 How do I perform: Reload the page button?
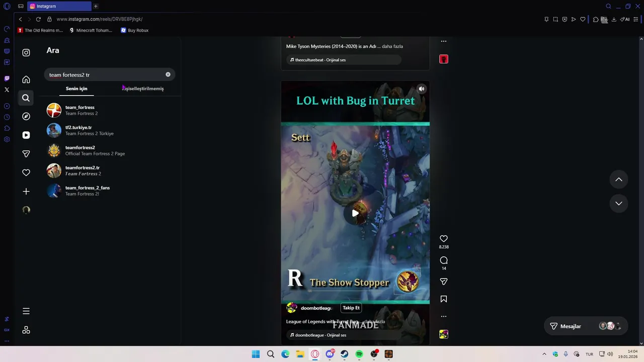point(38,19)
